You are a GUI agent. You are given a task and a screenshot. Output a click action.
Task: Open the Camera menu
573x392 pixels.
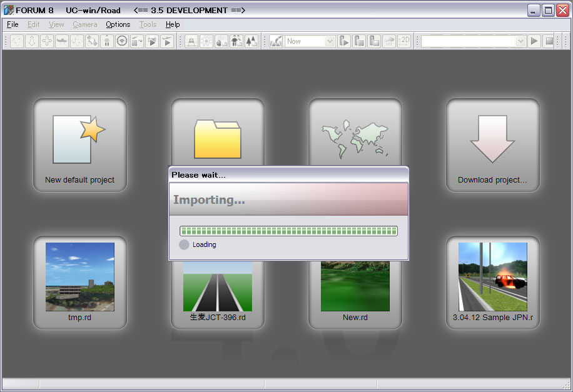pos(85,24)
